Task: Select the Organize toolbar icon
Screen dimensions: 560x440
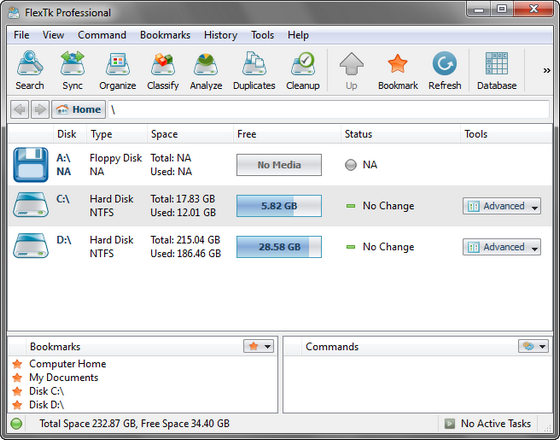Action: click(118, 70)
